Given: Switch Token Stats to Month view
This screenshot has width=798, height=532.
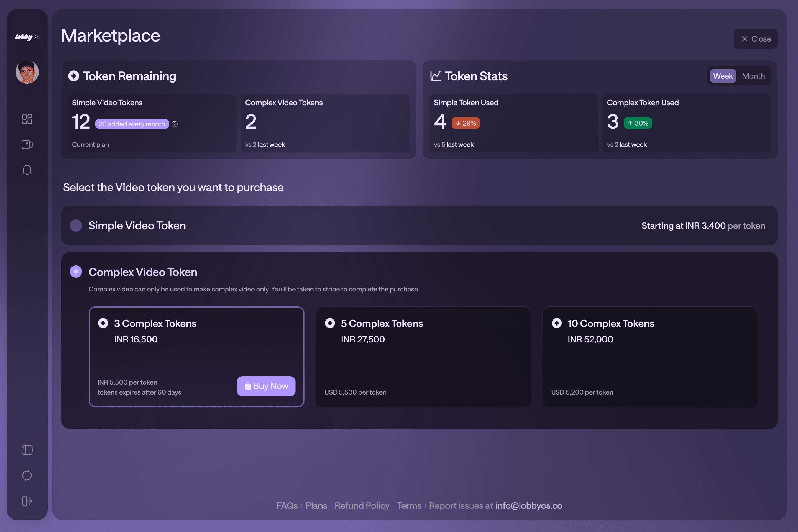Looking at the screenshot, I should 753,76.
